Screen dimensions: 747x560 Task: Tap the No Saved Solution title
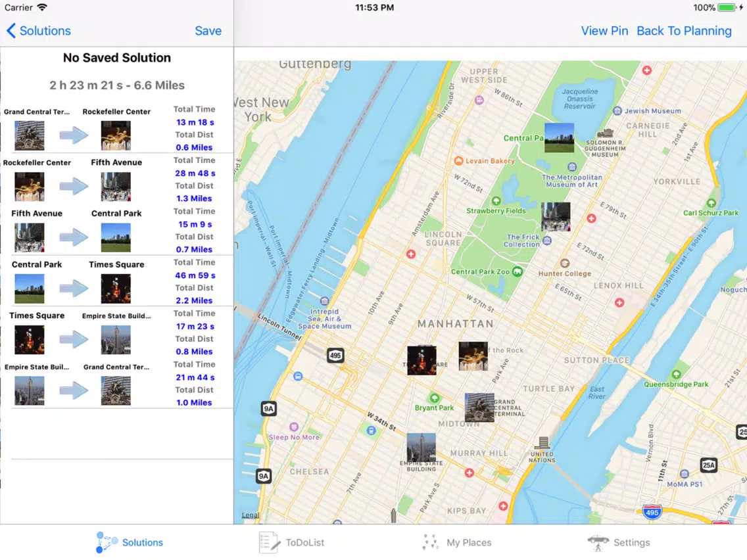pos(117,58)
